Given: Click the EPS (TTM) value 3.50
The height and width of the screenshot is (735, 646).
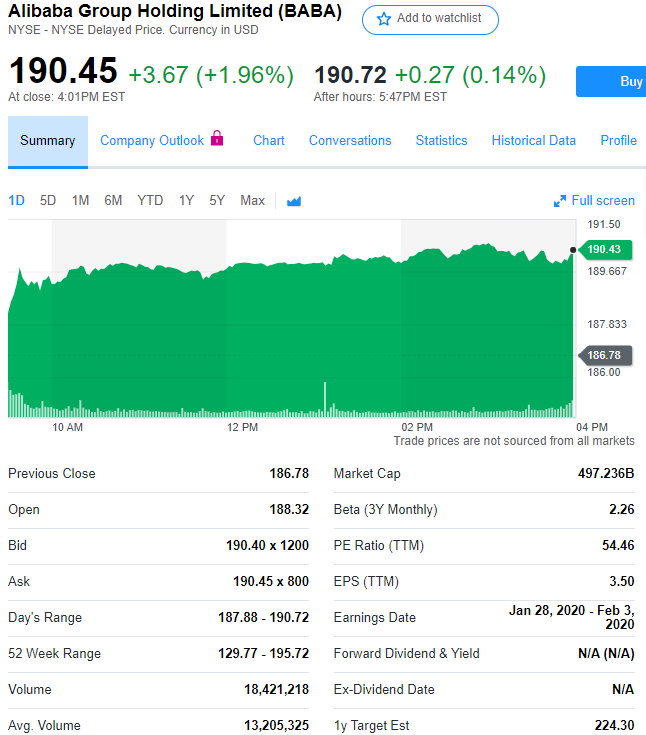Looking at the screenshot, I should (x=622, y=582).
